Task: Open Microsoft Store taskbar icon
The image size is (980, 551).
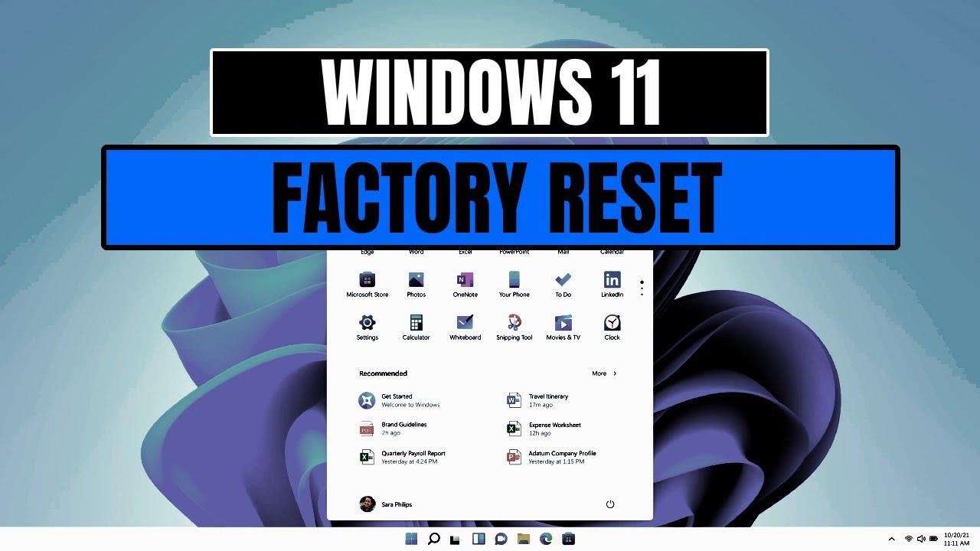Action: click(568, 539)
